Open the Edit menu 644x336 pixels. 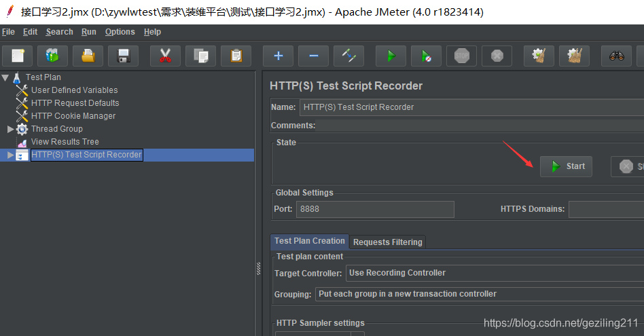tap(30, 32)
